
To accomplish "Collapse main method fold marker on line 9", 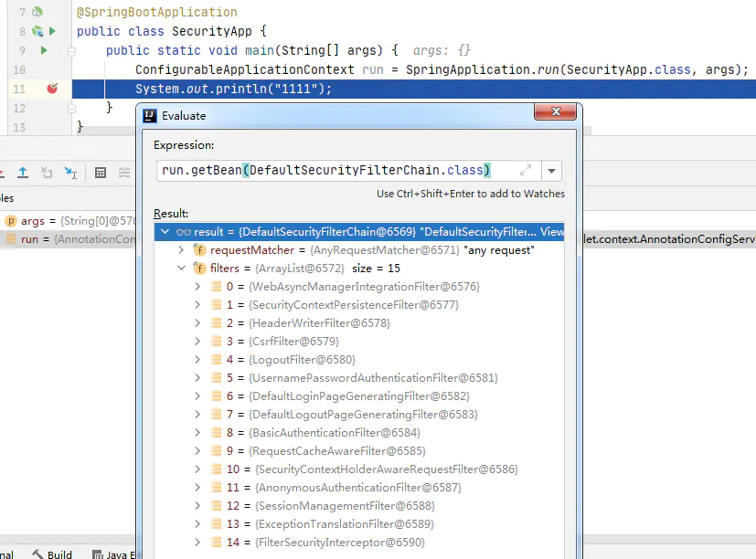I will [x=71, y=50].
